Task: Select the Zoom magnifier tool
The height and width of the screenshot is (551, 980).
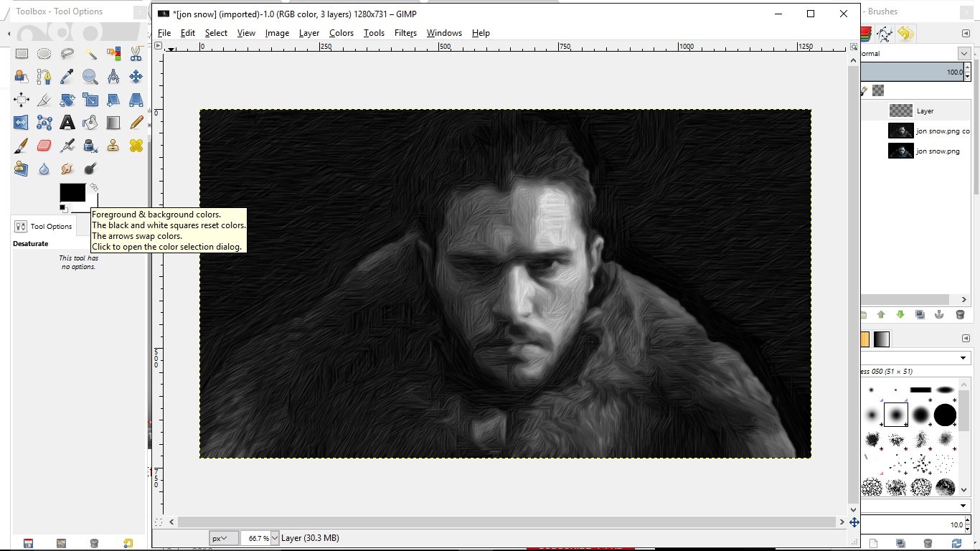Action: 90,77
